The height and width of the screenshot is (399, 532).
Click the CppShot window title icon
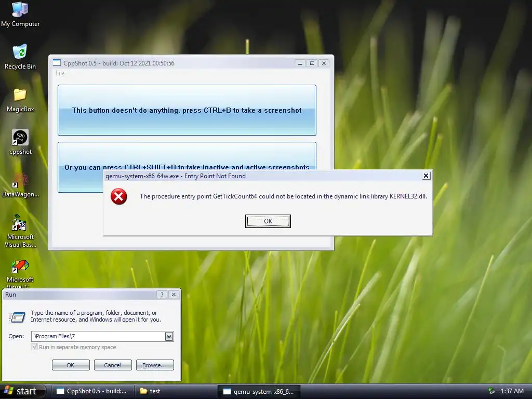click(x=57, y=63)
